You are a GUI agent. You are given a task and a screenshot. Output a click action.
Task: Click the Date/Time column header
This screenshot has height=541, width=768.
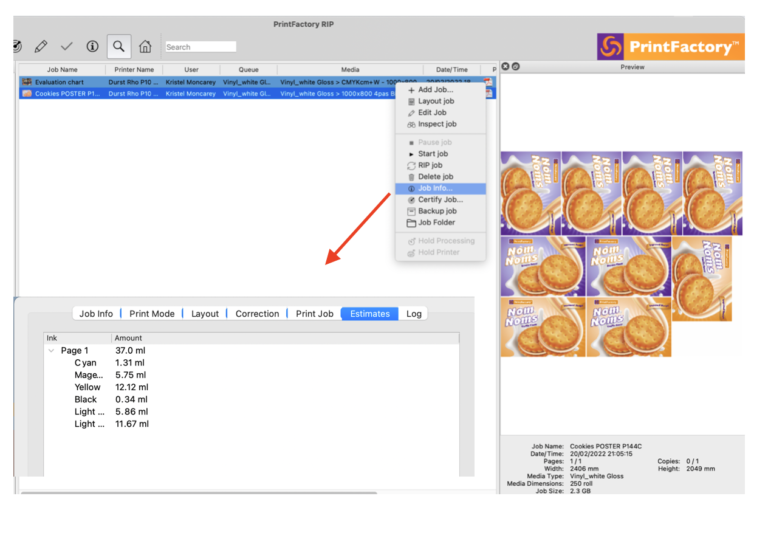[452, 70]
